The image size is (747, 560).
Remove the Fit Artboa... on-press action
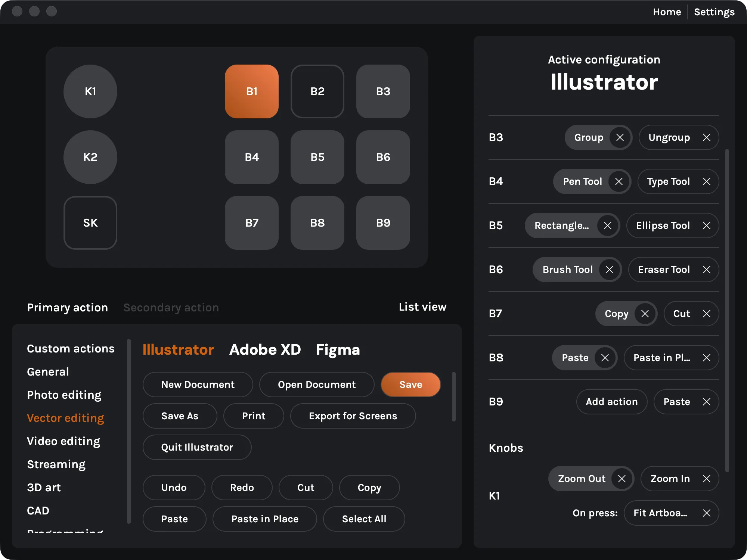(x=706, y=513)
